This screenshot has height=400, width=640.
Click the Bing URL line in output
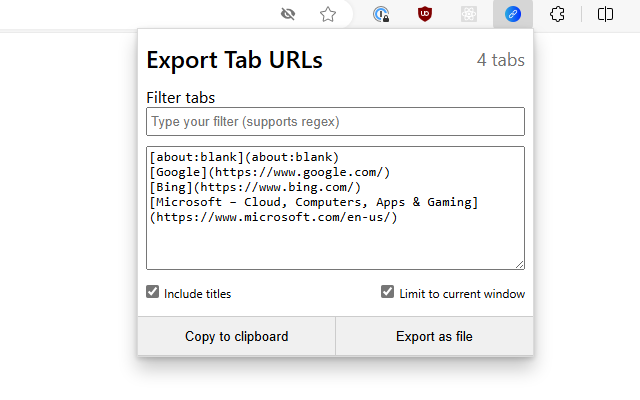pyautogui.click(x=254, y=187)
